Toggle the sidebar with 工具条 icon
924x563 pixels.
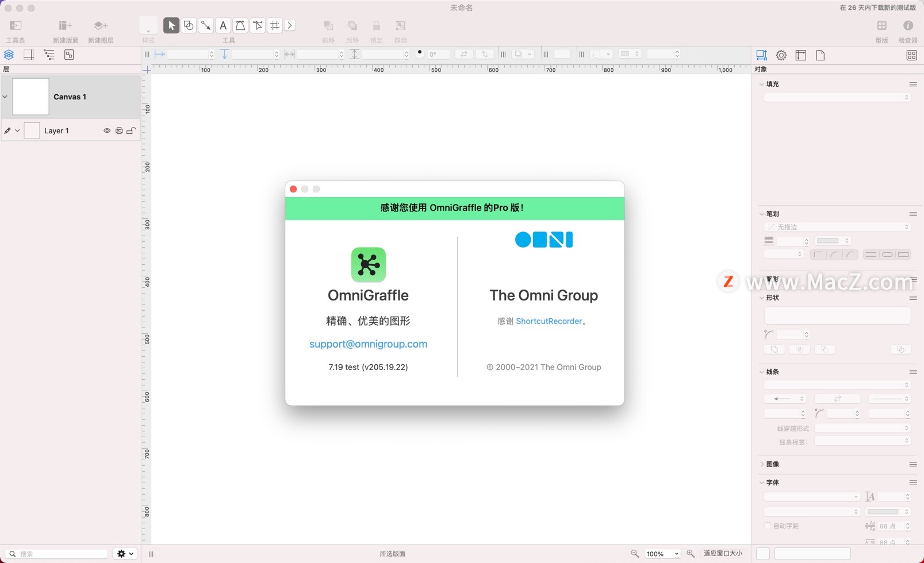click(x=16, y=25)
